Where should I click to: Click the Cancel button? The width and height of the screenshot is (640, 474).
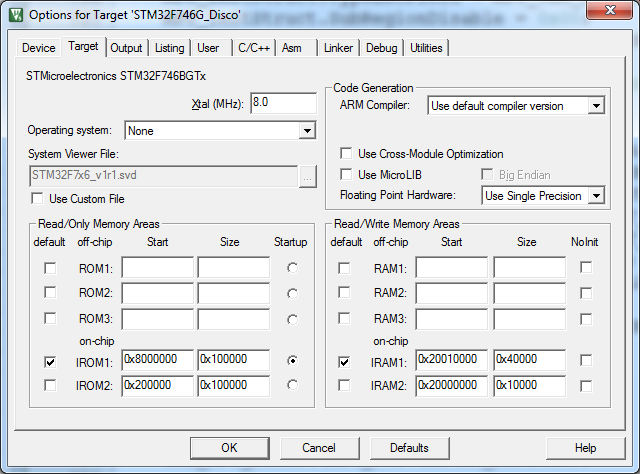(x=319, y=448)
